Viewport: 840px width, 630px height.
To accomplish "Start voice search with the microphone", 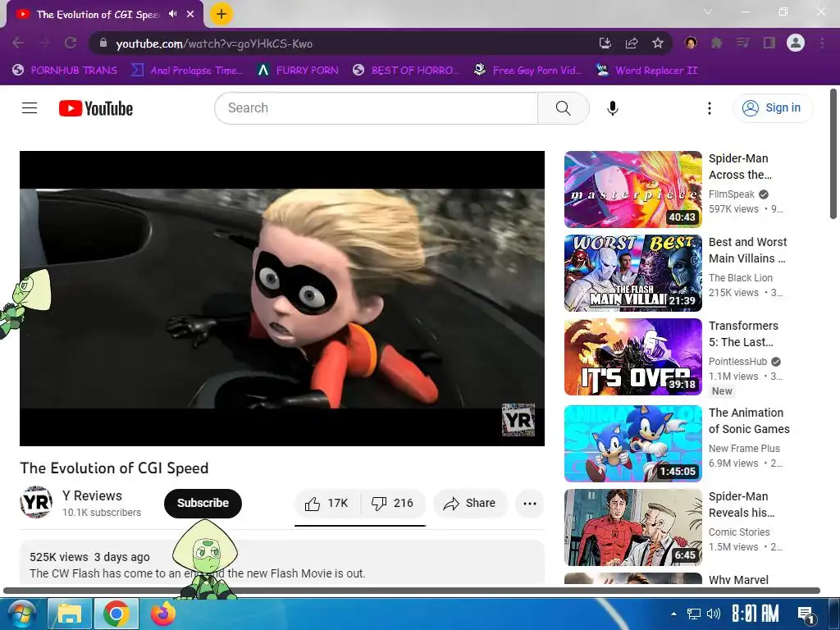I will pyautogui.click(x=613, y=108).
